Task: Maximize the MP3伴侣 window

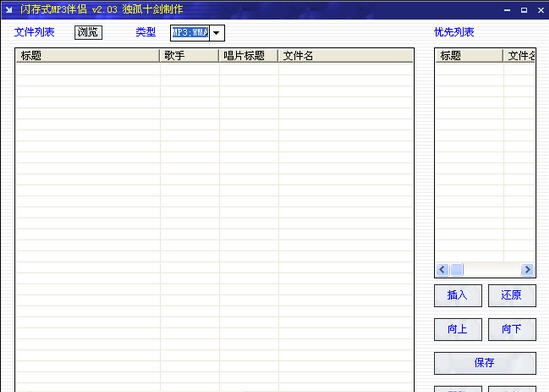Action: [524, 10]
